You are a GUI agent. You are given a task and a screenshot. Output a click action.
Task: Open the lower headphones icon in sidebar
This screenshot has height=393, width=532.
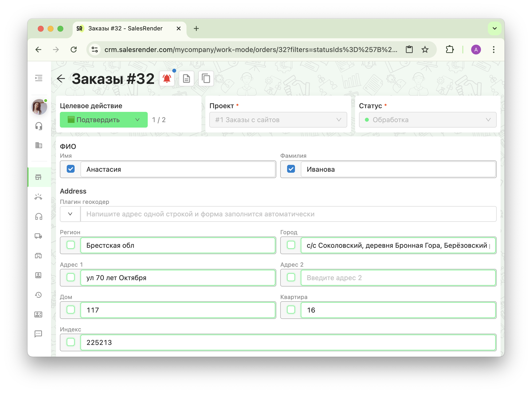(39, 216)
